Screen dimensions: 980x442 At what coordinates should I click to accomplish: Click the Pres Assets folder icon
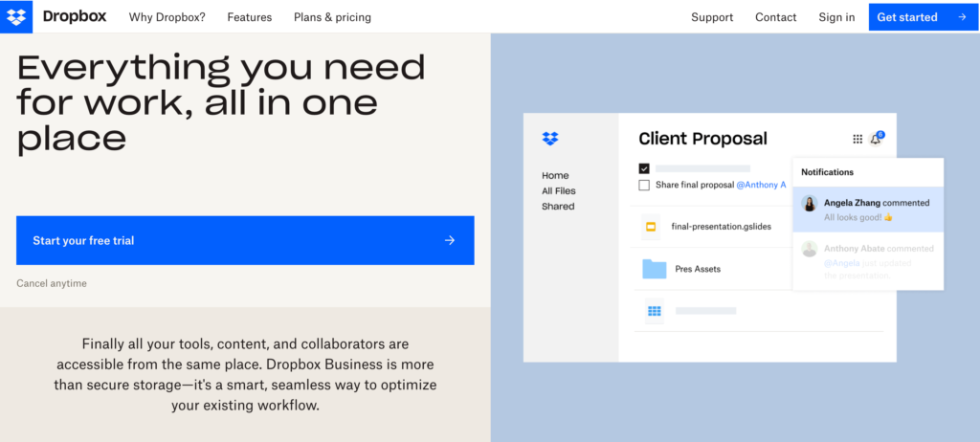tap(655, 269)
